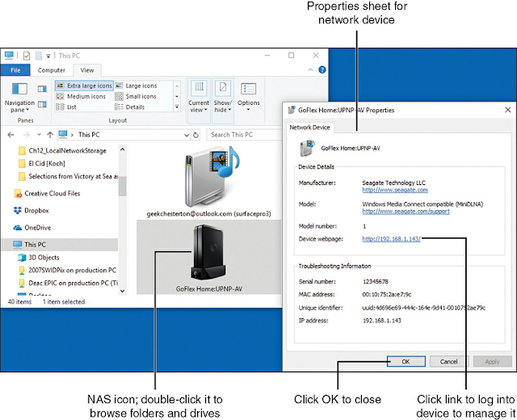This screenshot has height=420, width=517.
Task: Click the Search This PC box
Action: click(x=244, y=135)
